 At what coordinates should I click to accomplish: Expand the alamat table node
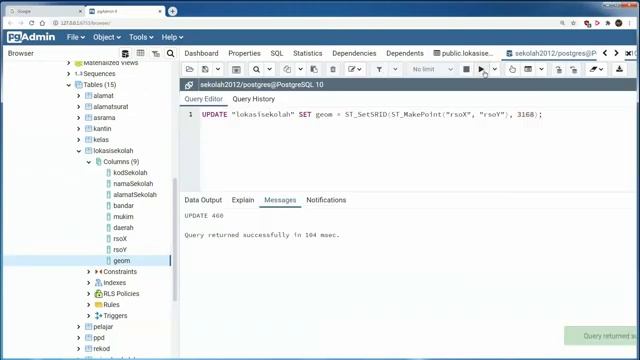point(79,96)
